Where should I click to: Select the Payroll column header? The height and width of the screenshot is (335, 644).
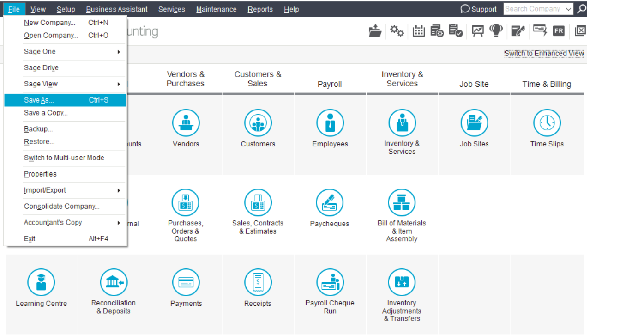coord(330,84)
